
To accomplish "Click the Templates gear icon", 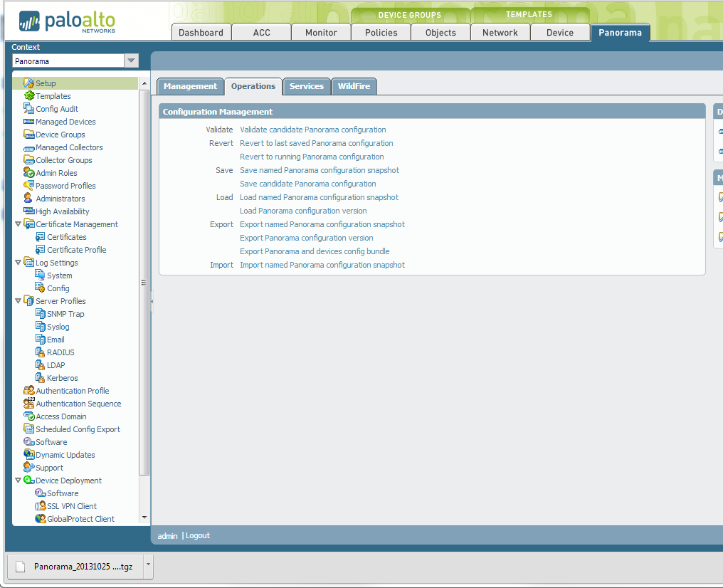I will click(x=29, y=96).
